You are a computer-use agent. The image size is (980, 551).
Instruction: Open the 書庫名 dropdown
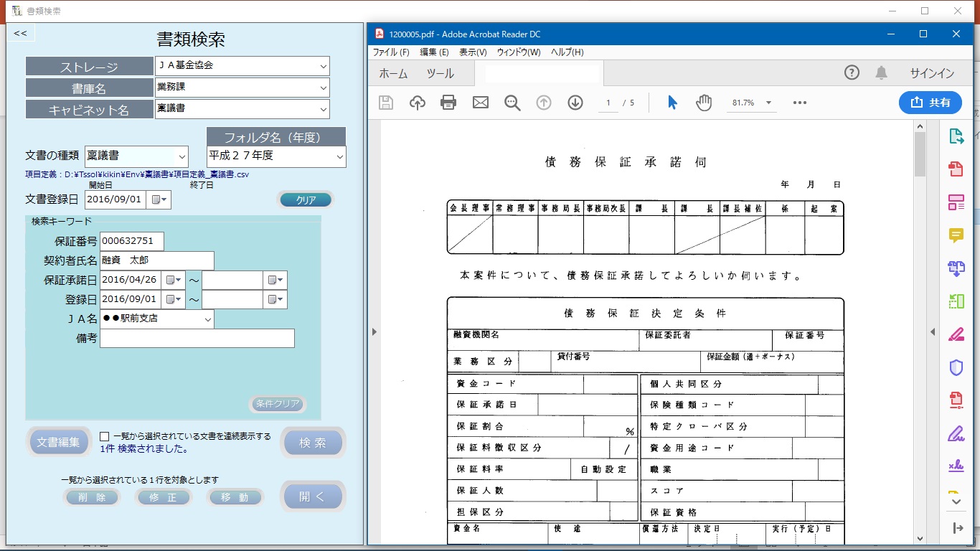point(323,88)
